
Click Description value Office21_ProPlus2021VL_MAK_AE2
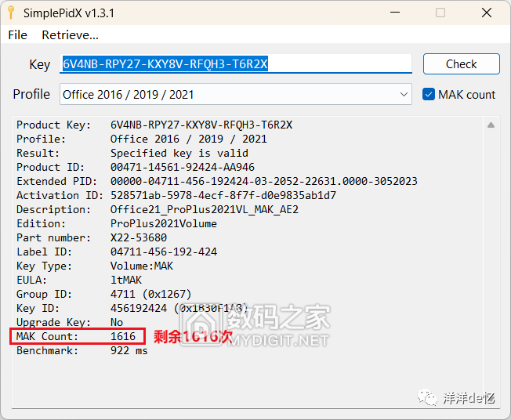[x=205, y=209]
